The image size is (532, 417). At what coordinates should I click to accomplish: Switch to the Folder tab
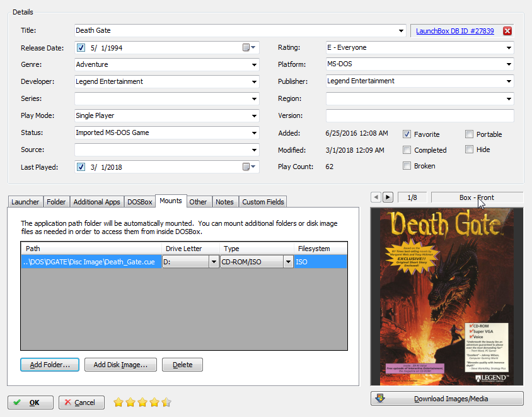(56, 202)
